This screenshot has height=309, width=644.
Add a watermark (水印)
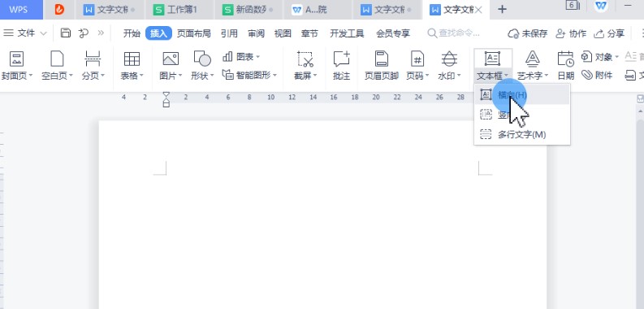click(x=449, y=64)
